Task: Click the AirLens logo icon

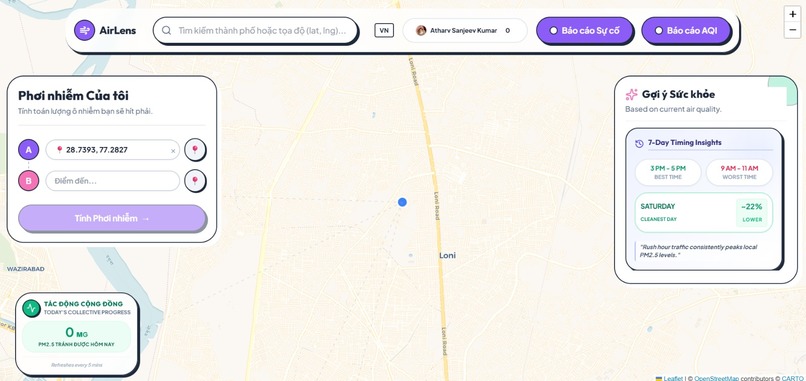Action: (84, 30)
